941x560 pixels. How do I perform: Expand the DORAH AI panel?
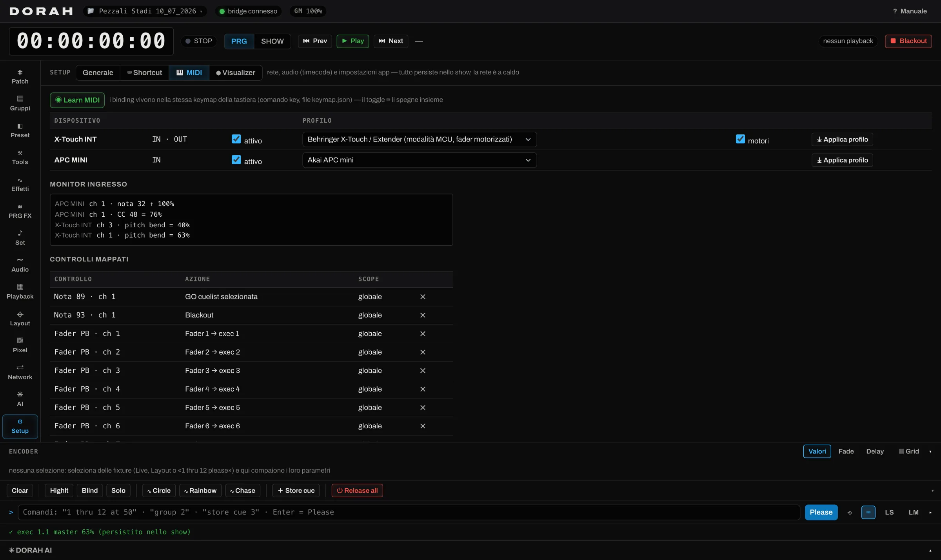coord(930,551)
